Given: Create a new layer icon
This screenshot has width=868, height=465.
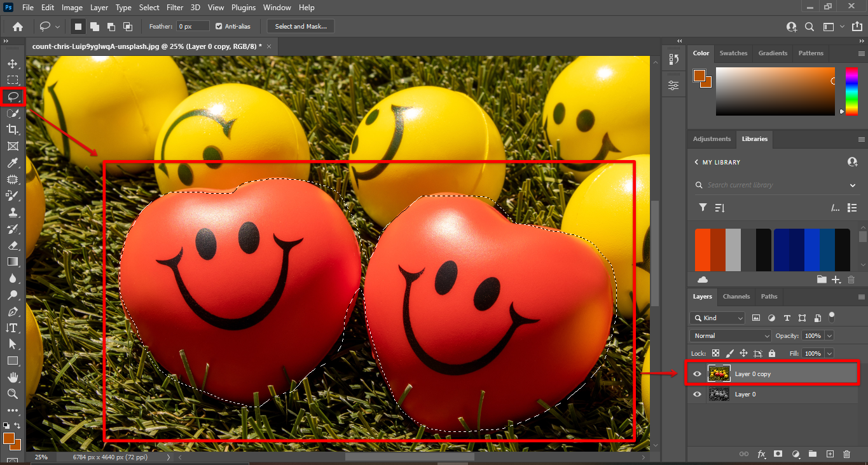Looking at the screenshot, I should pyautogui.click(x=830, y=454).
